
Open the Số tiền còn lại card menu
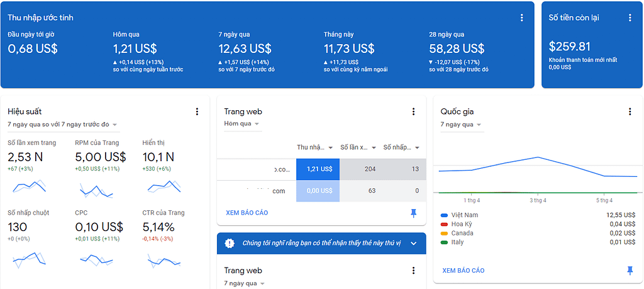click(x=630, y=18)
